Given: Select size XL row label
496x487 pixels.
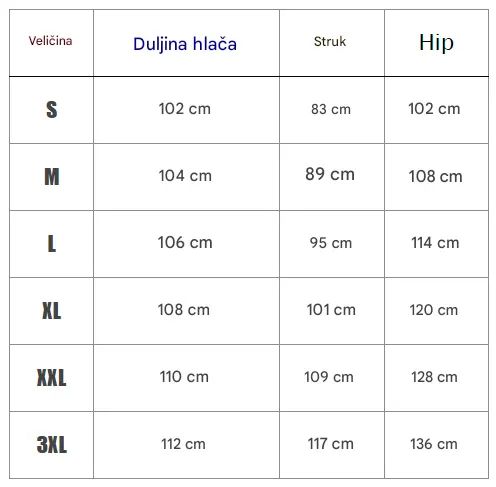Looking at the screenshot, I should click(x=52, y=311).
